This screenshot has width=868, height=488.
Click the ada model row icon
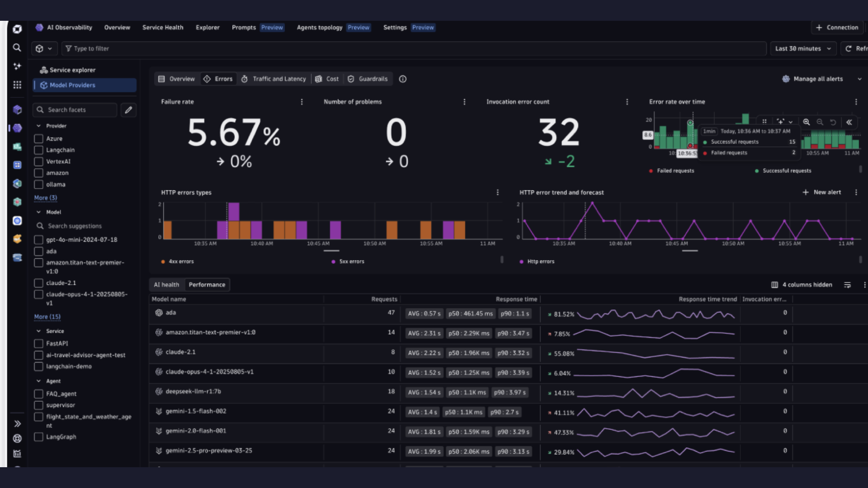pos(159,313)
